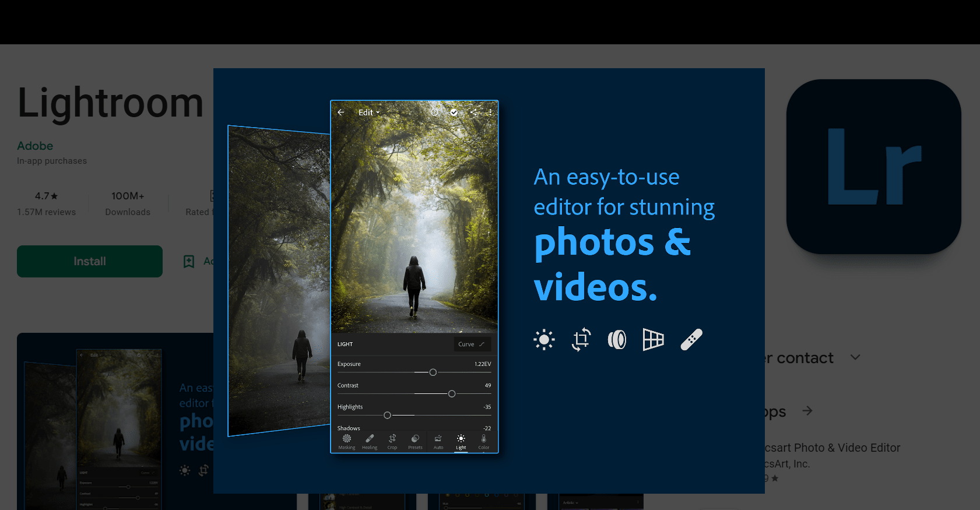980x510 pixels.
Task: Open the Adobe developer link
Action: (x=35, y=146)
